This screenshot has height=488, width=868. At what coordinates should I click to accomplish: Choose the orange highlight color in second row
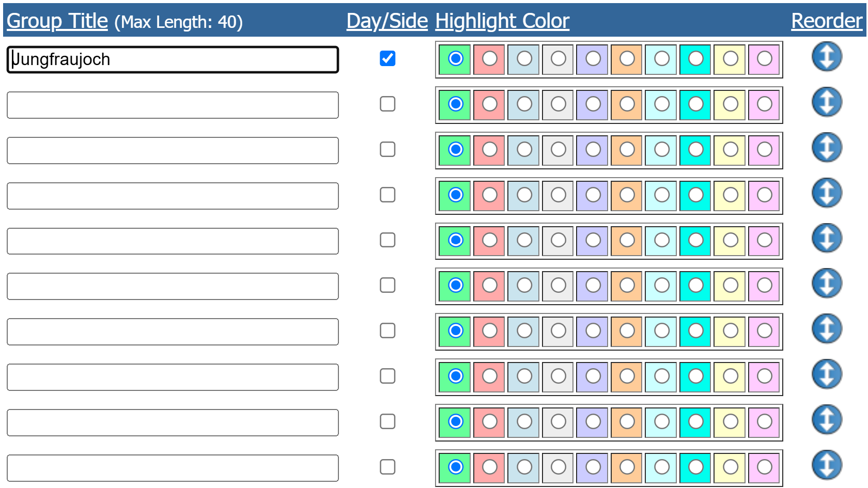627,104
